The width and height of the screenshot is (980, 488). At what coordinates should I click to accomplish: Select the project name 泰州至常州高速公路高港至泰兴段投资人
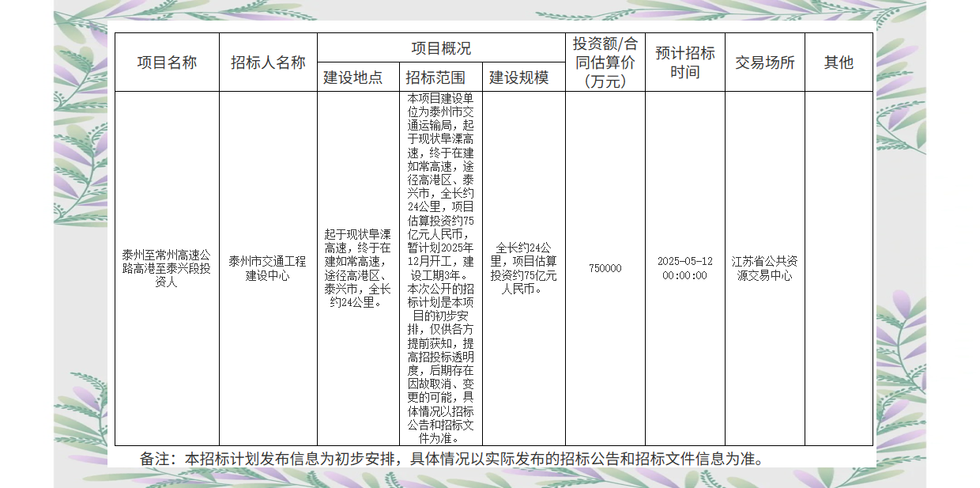167,268
